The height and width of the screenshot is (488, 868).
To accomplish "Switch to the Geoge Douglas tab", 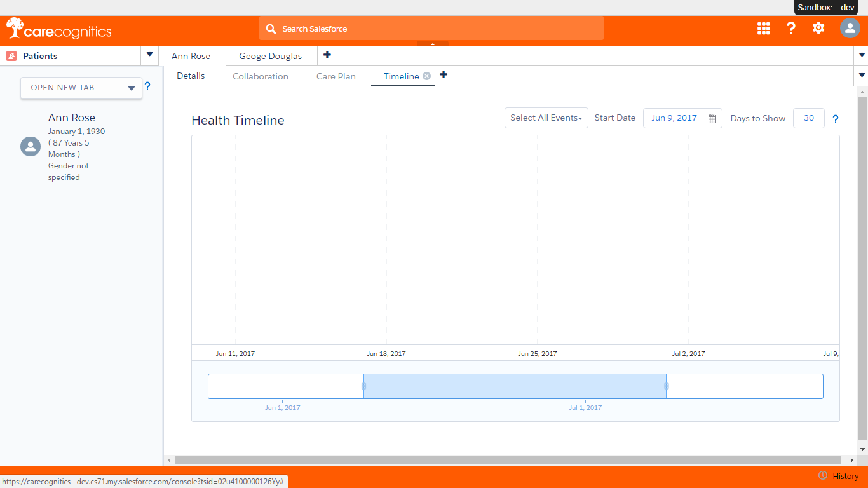I will pos(270,56).
